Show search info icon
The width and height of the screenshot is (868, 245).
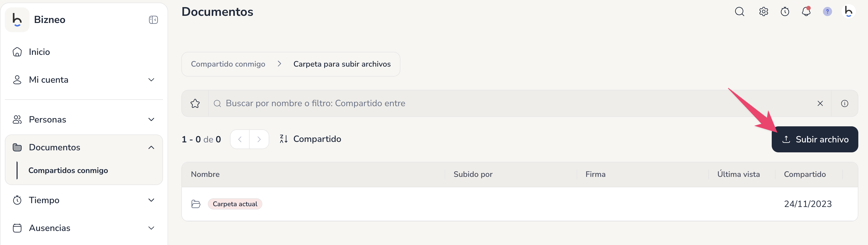point(844,103)
